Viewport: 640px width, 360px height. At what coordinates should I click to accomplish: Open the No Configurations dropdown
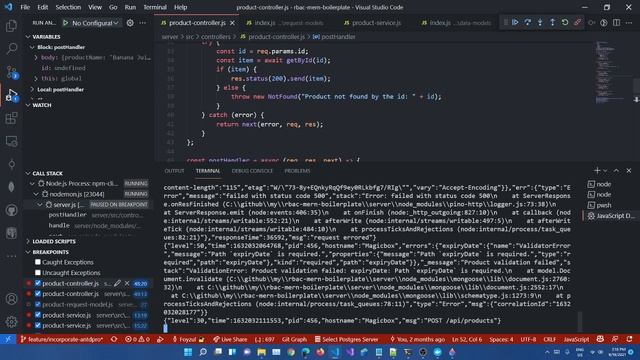pos(95,23)
